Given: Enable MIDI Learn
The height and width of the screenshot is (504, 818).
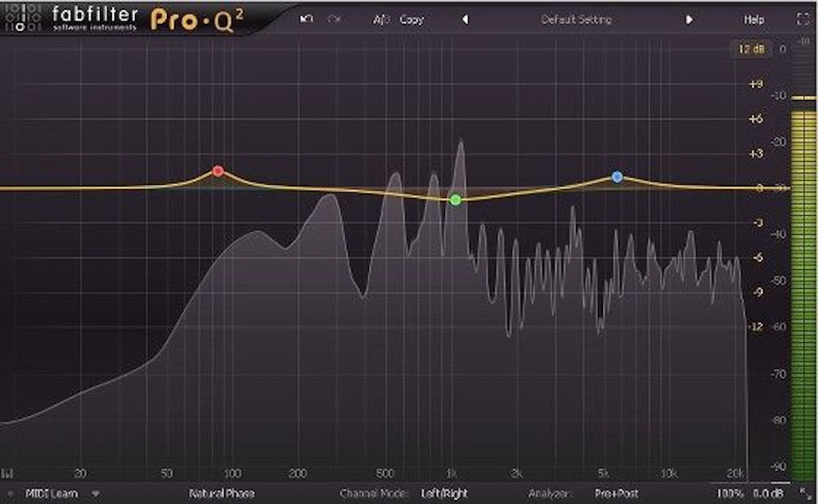Looking at the screenshot, I should (52, 494).
